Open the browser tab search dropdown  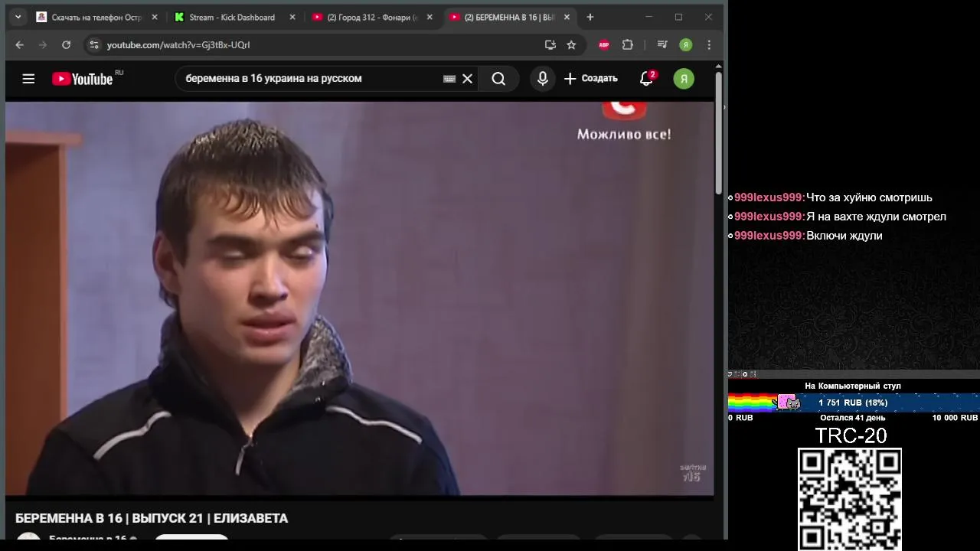tap(18, 17)
